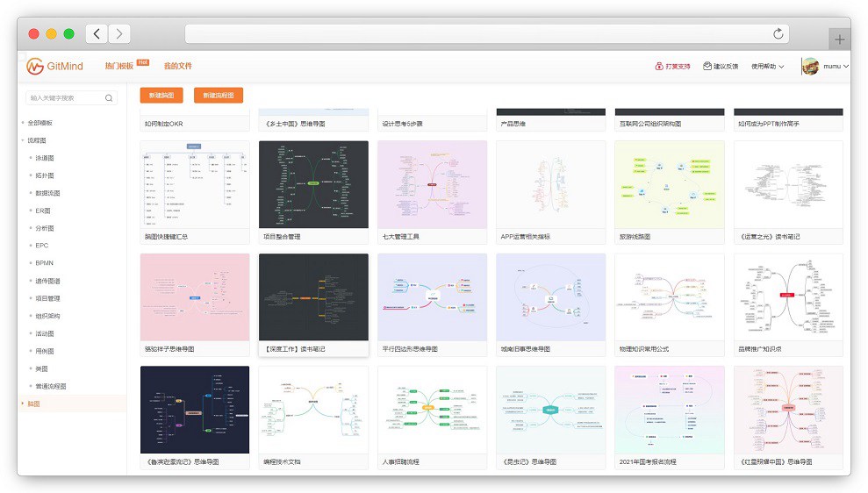Expand the 全部模板 sidebar category
Viewport: 868px width, 493px height.
[x=23, y=123]
